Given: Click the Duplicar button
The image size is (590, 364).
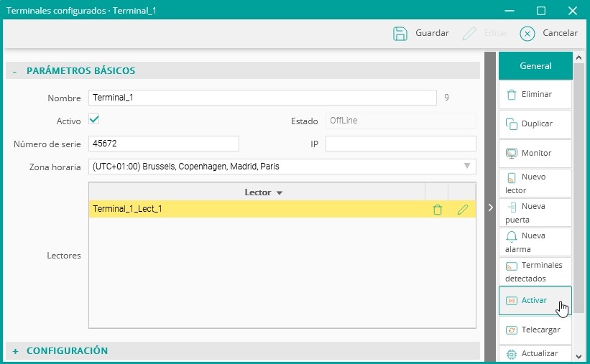Looking at the screenshot, I should tap(535, 123).
